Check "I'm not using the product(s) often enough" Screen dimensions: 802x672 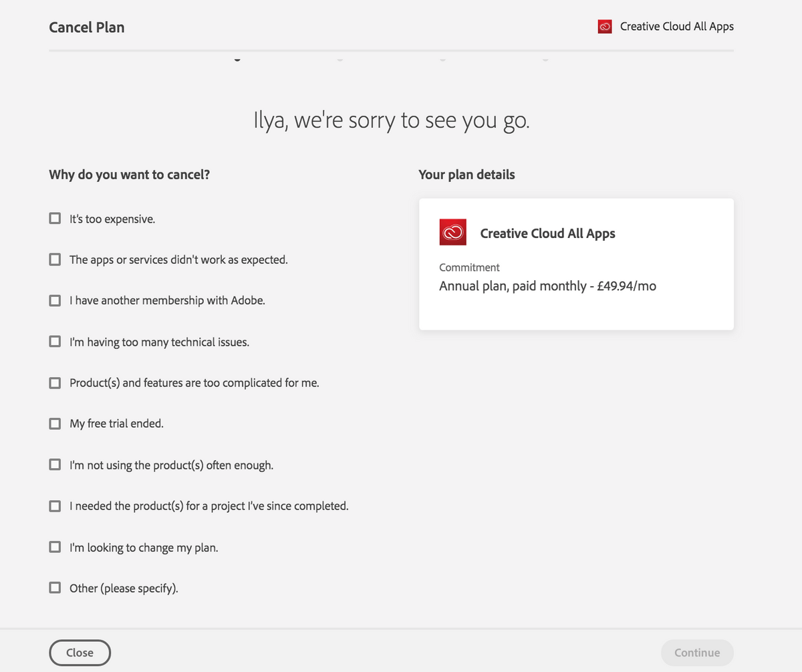pyautogui.click(x=55, y=465)
